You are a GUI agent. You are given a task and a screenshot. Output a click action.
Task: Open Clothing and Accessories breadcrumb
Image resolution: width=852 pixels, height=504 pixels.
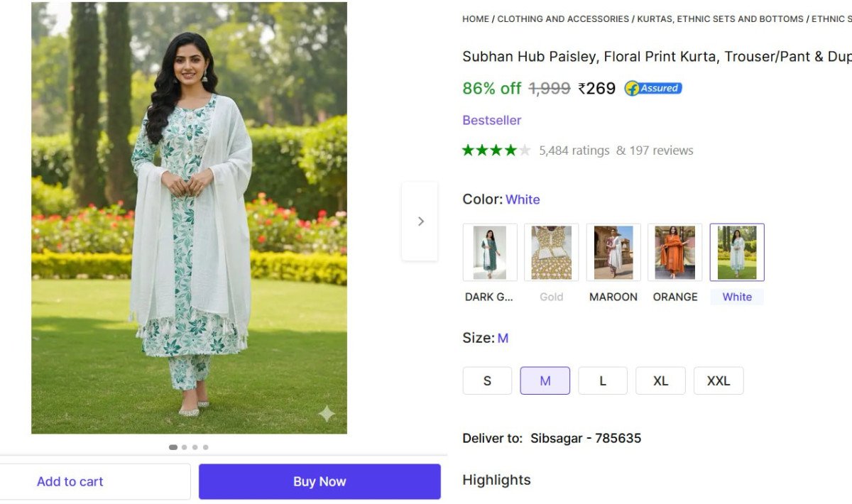(563, 19)
